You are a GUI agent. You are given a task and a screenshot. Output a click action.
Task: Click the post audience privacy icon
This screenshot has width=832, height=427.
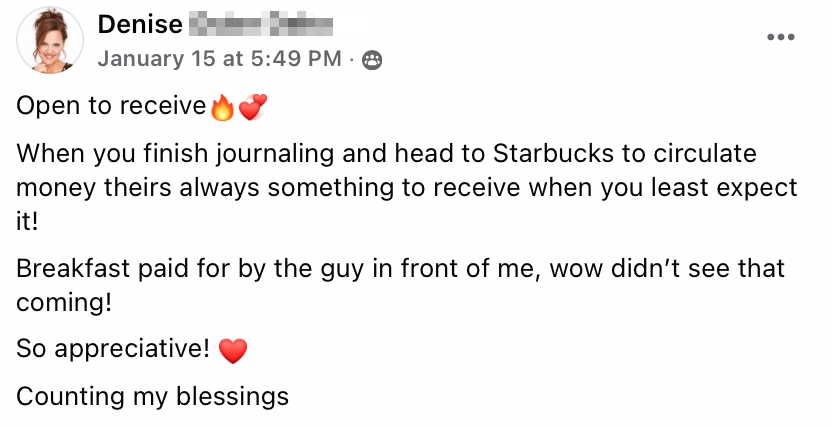click(x=372, y=60)
